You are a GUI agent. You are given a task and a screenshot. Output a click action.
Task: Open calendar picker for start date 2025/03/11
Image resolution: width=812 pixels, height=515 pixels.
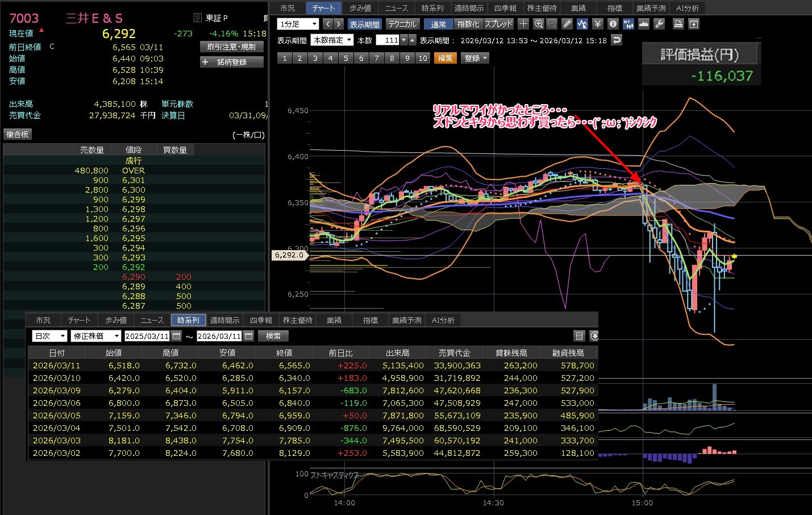point(177,336)
